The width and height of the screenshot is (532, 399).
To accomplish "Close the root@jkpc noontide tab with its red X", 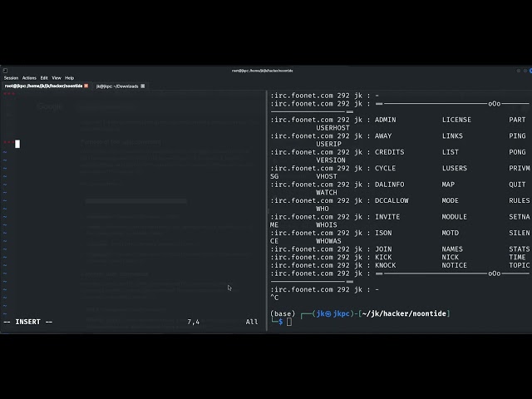I will [86, 86].
